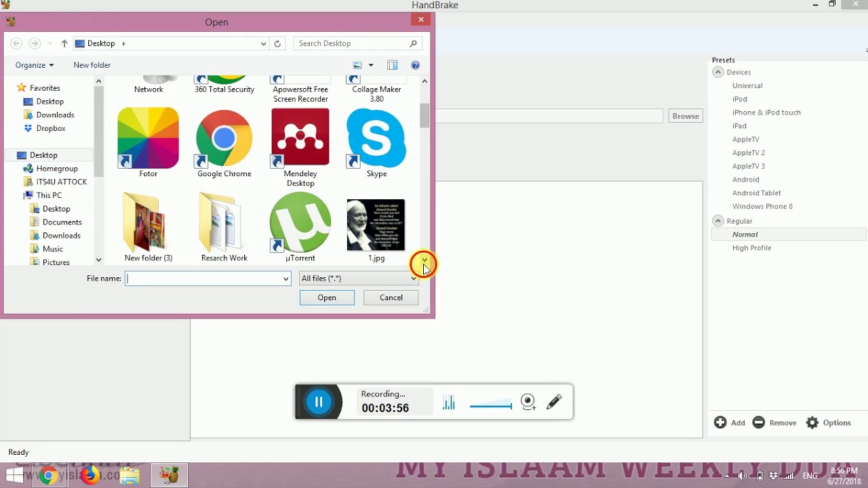Image resolution: width=868 pixels, height=488 pixels.
Task: Open the dialog Help icon
Action: pos(415,65)
